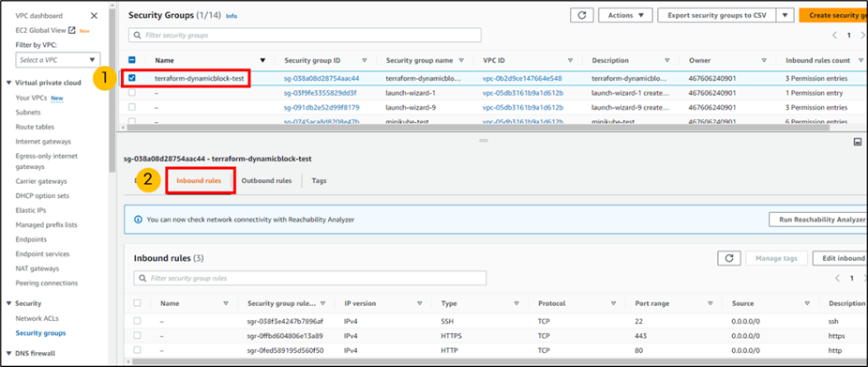Screen dimensions: 868x367
Task: Switch to the Outbound rules tab
Action: [266, 181]
